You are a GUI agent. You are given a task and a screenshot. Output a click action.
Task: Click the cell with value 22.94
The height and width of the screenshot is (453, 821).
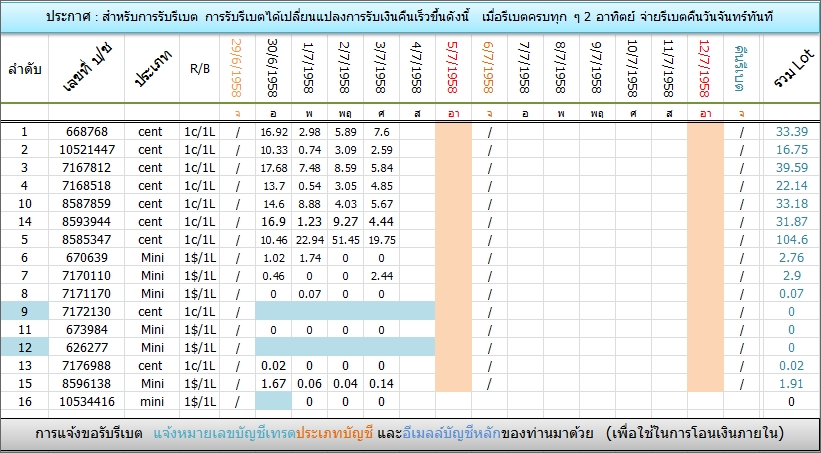[x=309, y=240]
